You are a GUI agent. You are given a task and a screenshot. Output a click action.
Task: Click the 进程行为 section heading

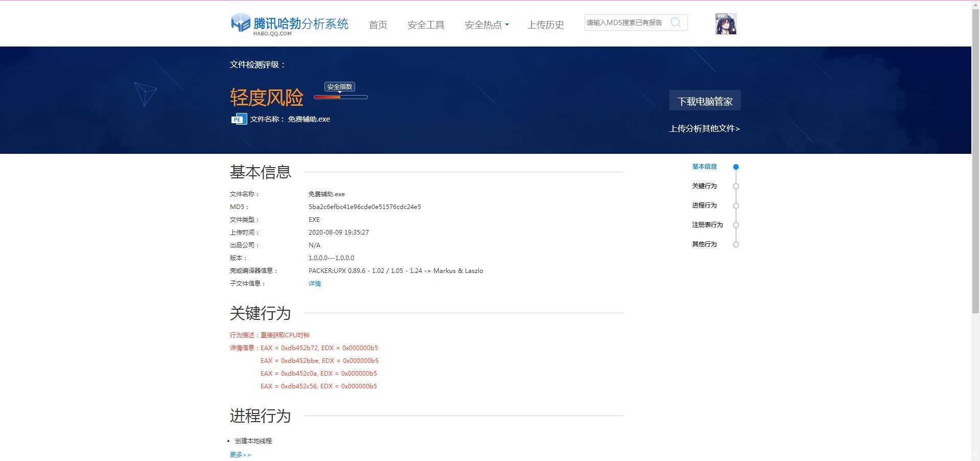(x=261, y=416)
